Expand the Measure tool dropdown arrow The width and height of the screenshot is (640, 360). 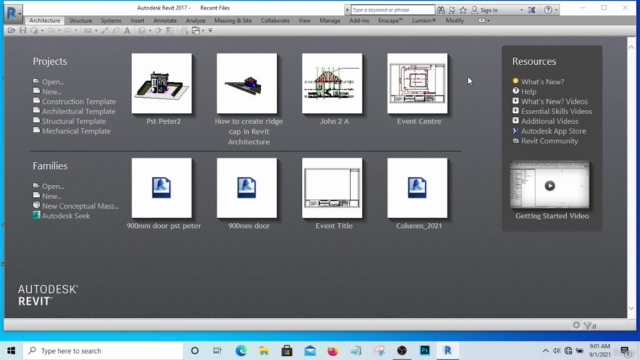click(x=96, y=31)
